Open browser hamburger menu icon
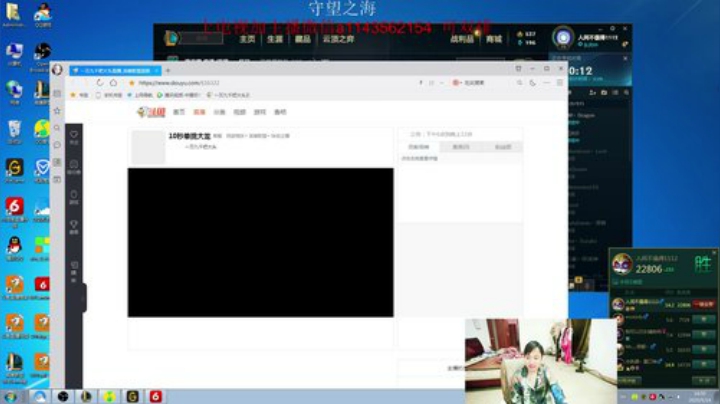Image resolution: width=720 pixels, height=404 pixels. [x=560, y=83]
